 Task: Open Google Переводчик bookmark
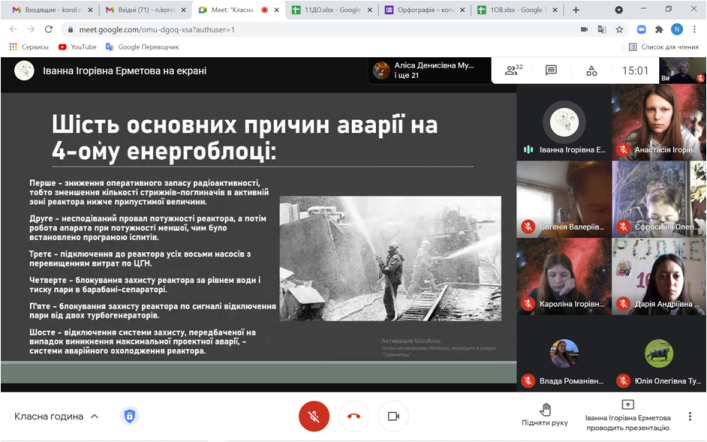(x=142, y=46)
